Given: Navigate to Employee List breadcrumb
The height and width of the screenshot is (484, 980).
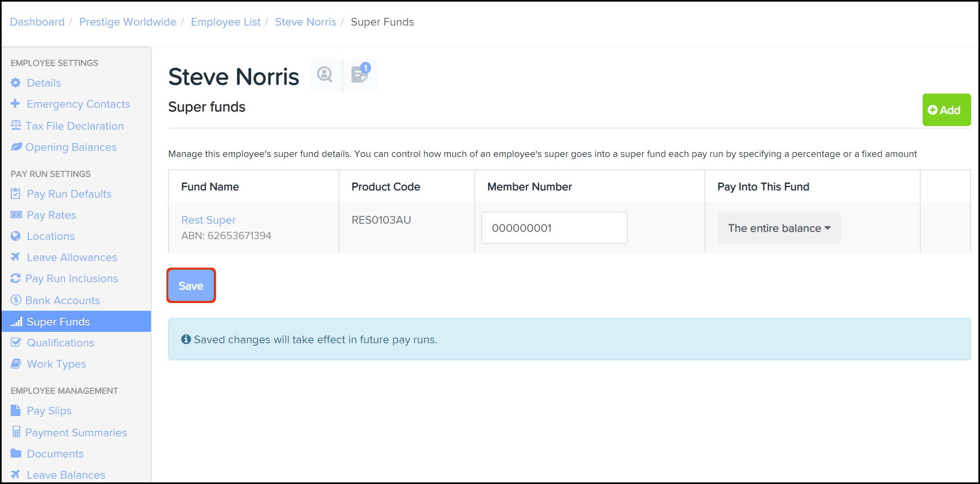Looking at the screenshot, I should (225, 22).
